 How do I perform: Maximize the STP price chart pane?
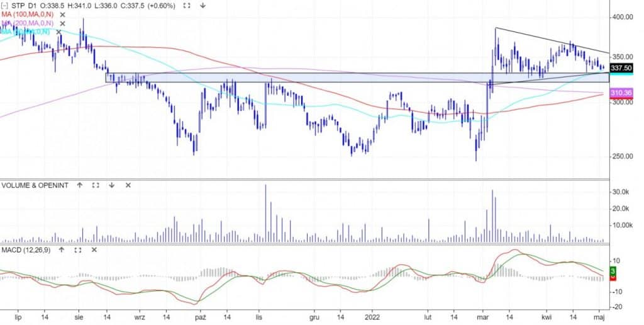tap(187, 6)
